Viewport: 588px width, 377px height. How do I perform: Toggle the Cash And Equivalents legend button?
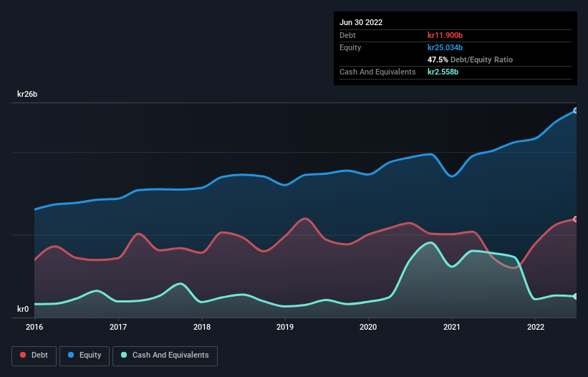coord(165,355)
